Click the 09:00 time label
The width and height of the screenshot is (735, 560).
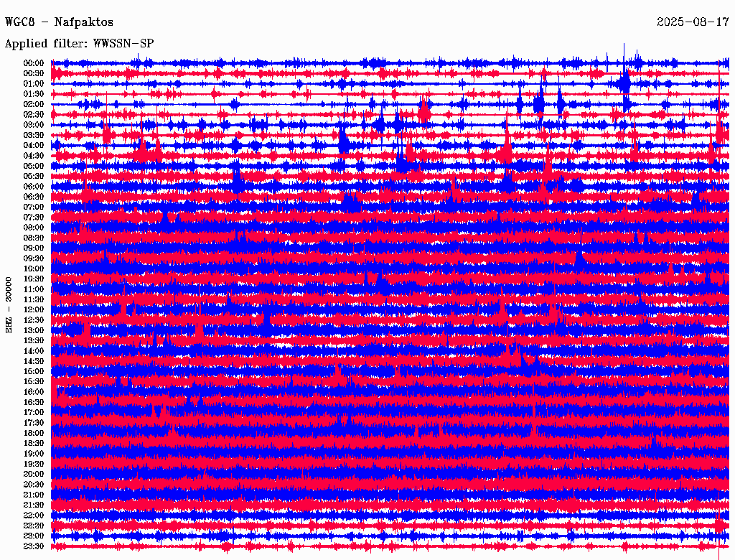tap(34, 248)
